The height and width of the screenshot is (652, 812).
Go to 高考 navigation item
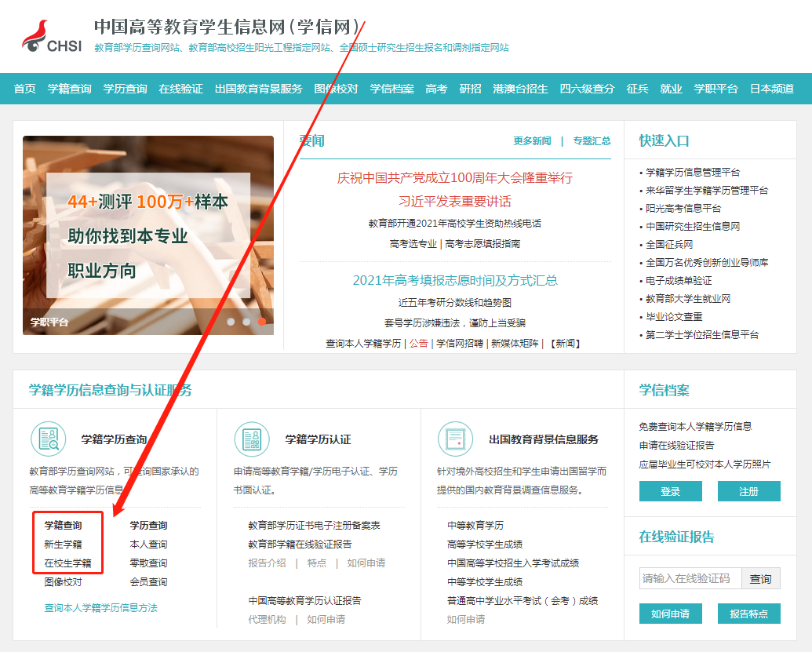(x=436, y=89)
